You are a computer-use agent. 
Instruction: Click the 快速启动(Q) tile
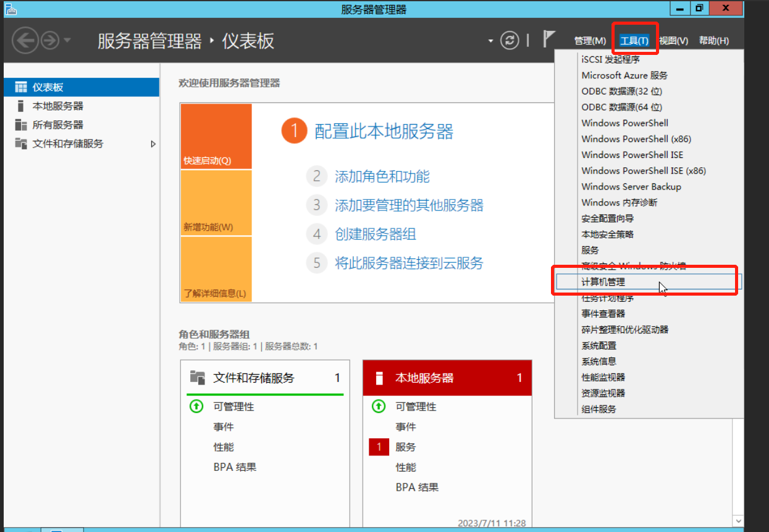[216, 136]
